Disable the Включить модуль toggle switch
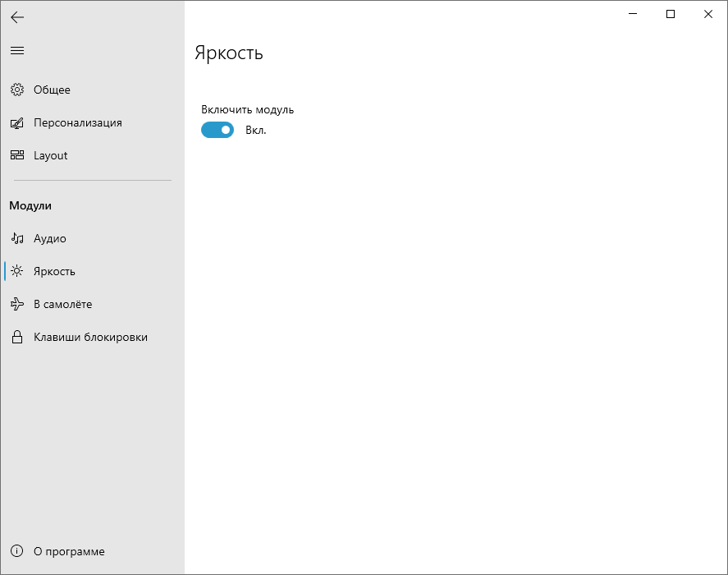This screenshot has height=575, width=728. 217,130
